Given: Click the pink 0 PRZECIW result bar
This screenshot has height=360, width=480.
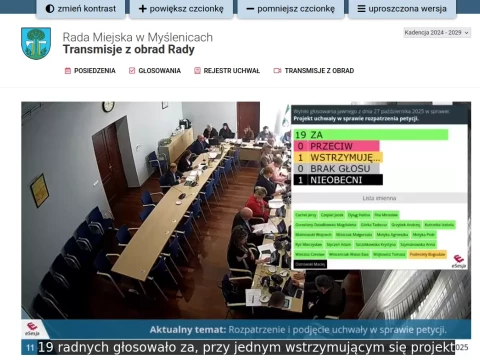Looking at the screenshot, I should point(336,146).
